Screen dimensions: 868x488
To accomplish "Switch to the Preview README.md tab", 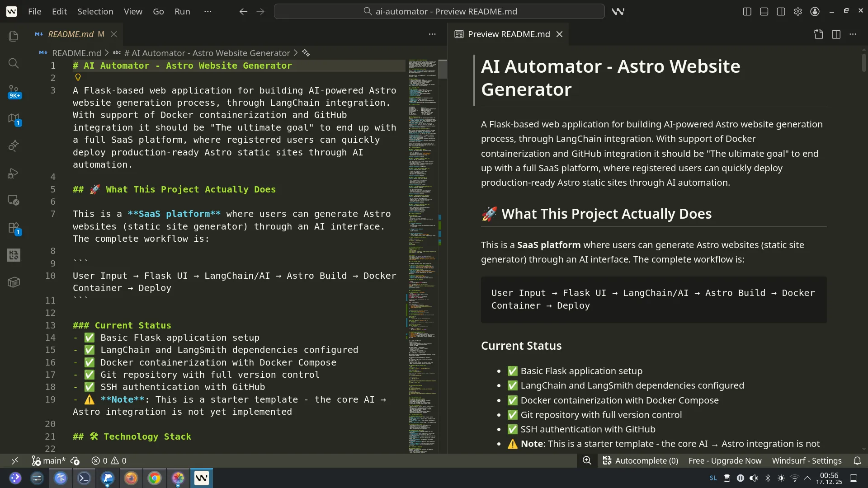I will [x=508, y=34].
